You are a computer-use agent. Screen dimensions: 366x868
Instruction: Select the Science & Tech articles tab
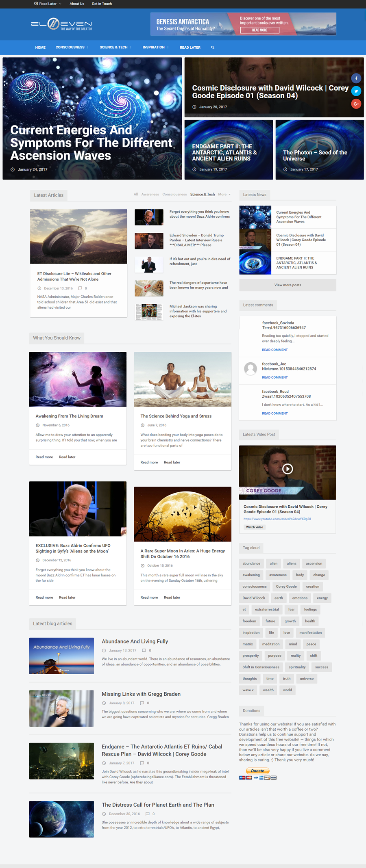pos(203,195)
